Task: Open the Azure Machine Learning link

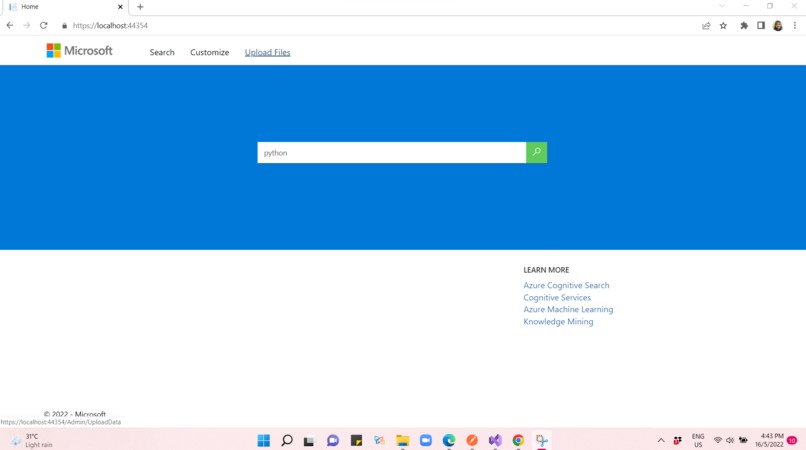Action: point(568,310)
